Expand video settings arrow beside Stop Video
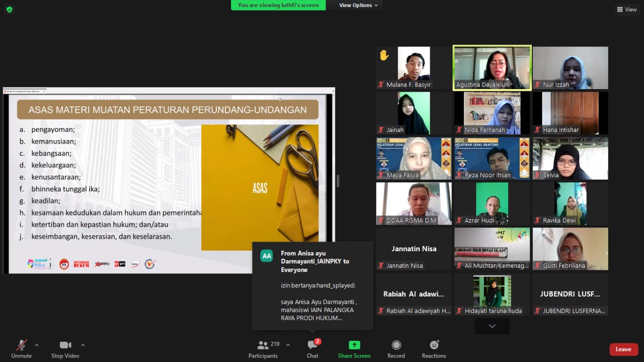Viewport: 644px width, 362px height. click(83, 345)
